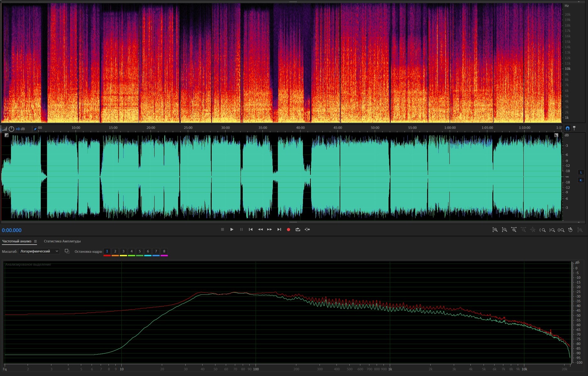Zoom out amplitude icon
The image size is (588, 376).
[x=504, y=230]
